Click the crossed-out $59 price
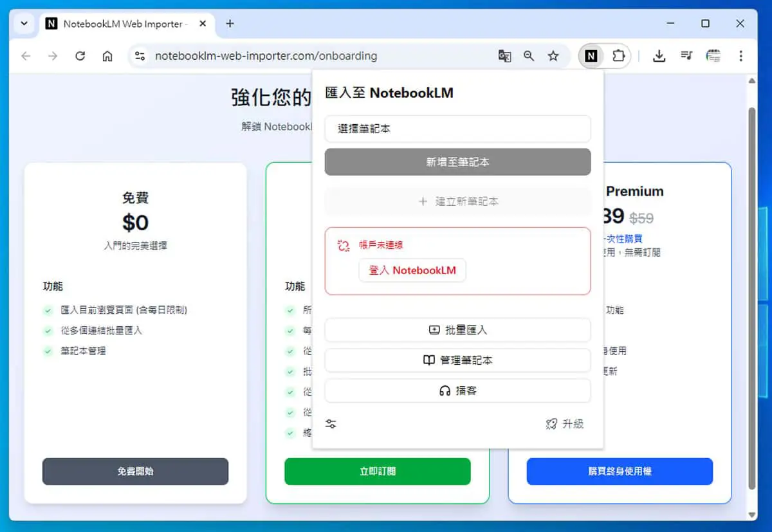 pos(641,218)
